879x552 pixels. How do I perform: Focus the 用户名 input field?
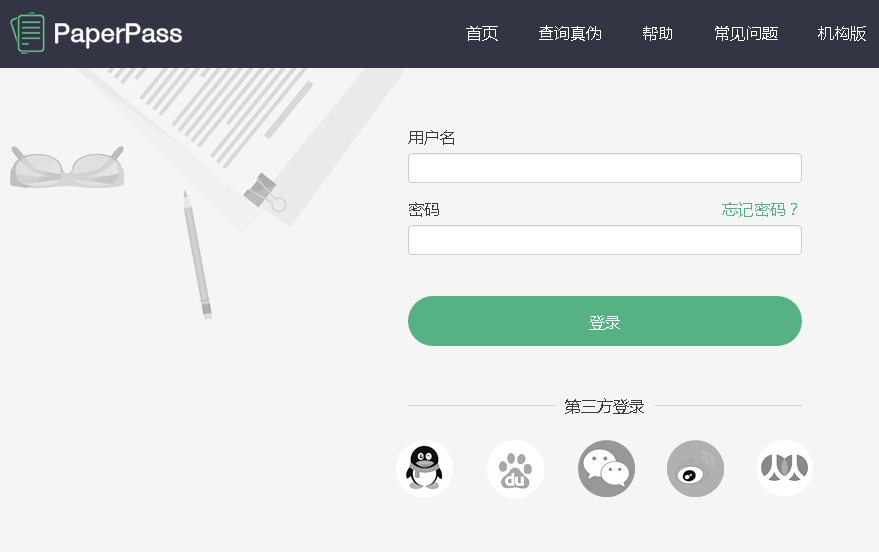click(x=605, y=168)
